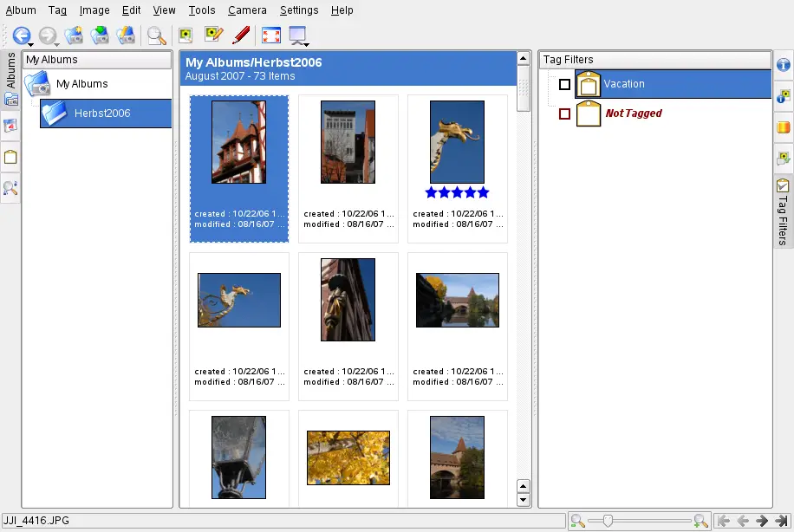Click the zoom in magnifier in status bar
Image resolution: width=794 pixels, height=532 pixels.
click(700, 521)
